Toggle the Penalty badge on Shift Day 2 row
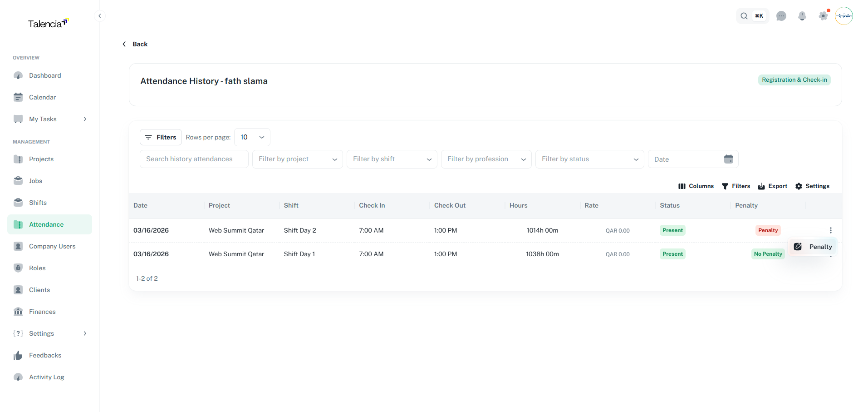Screen dimensions: 868x412 coord(768,230)
